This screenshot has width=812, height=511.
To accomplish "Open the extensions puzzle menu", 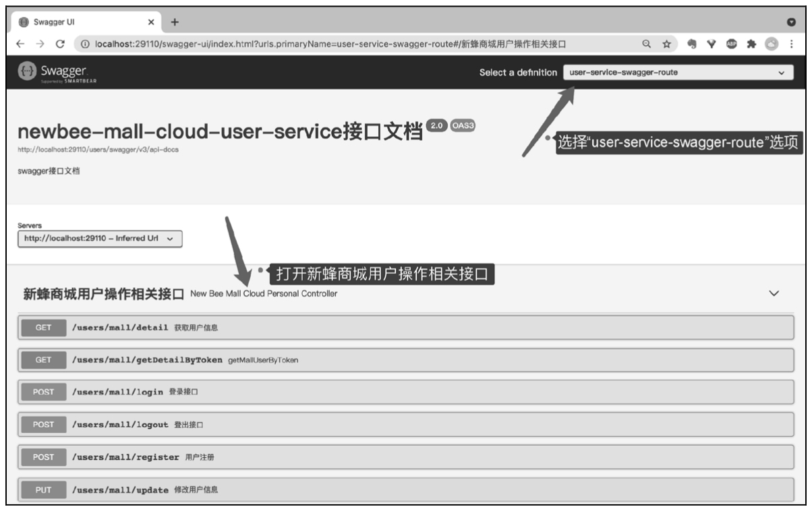I will [x=751, y=44].
